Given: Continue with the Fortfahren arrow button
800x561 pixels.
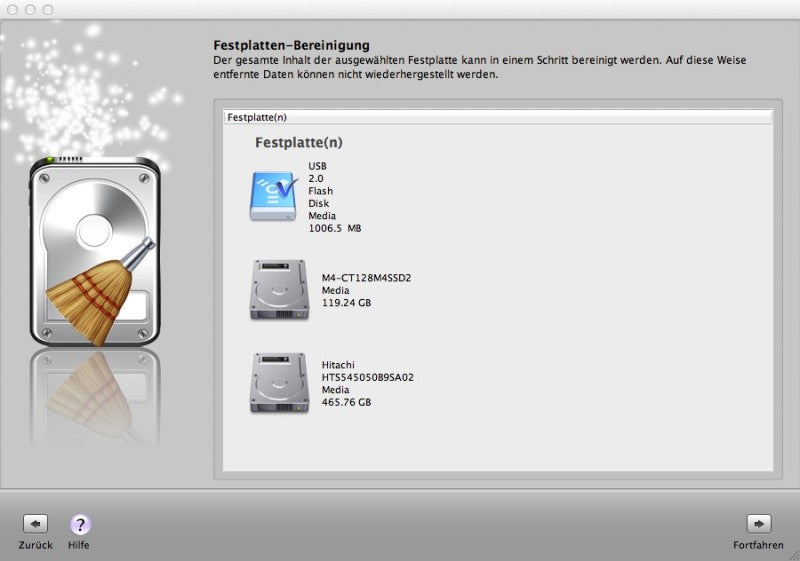Looking at the screenshot, I should pos(759,524).
